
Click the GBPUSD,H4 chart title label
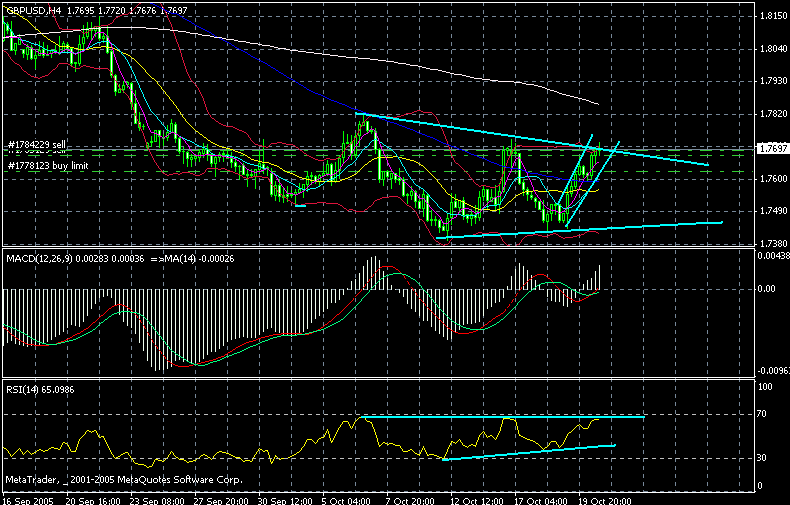34,8
